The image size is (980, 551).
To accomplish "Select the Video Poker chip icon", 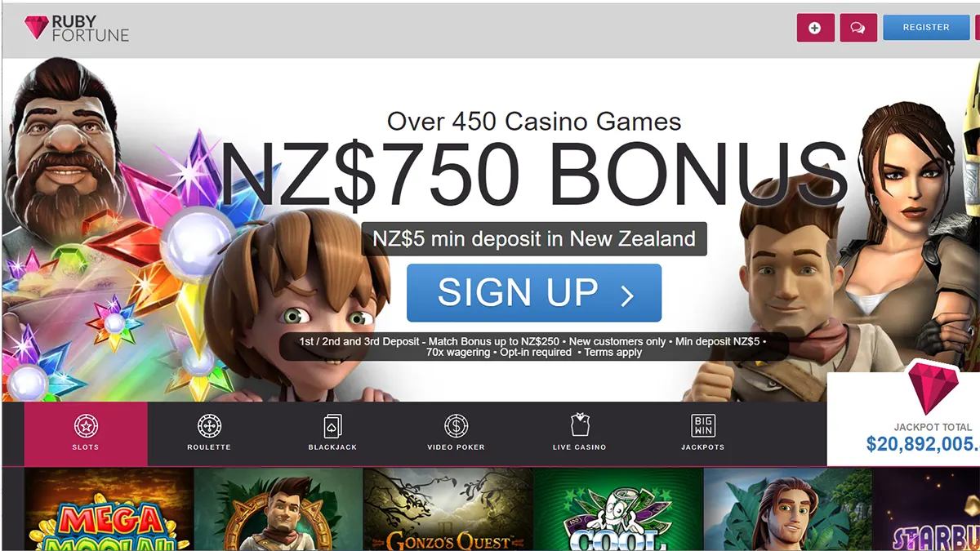I will (x=456, y=425).
